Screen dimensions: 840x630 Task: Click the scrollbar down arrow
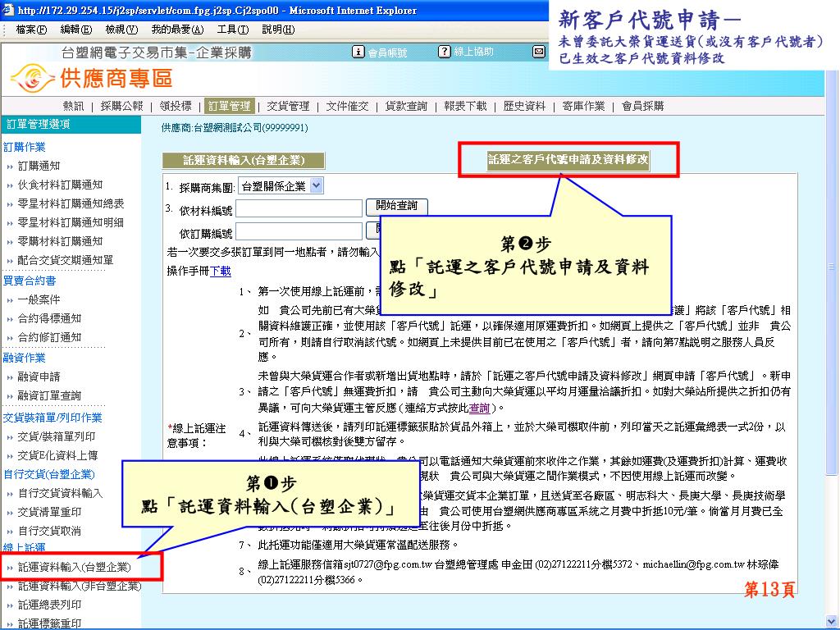coord(832,622)
